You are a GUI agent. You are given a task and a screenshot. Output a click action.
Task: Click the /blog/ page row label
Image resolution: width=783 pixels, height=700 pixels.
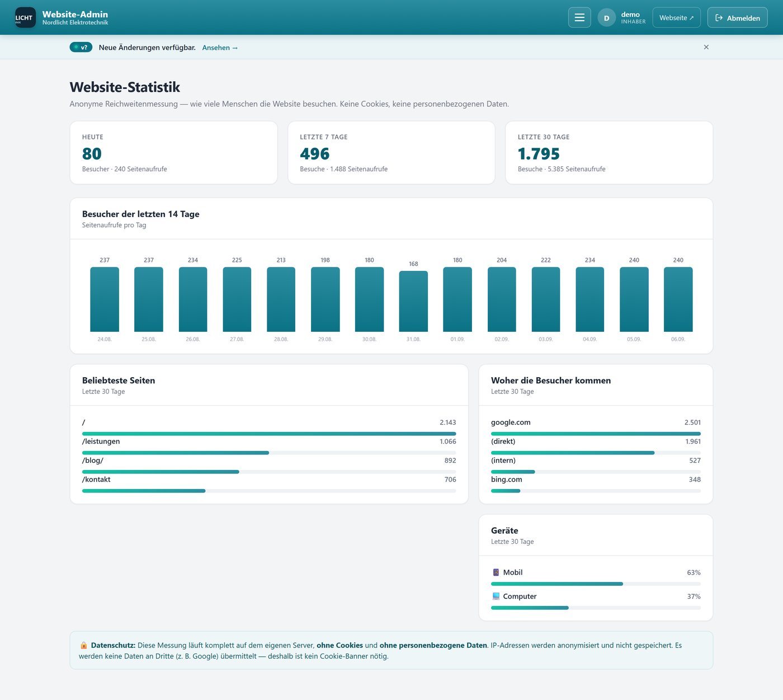point(93,461)
